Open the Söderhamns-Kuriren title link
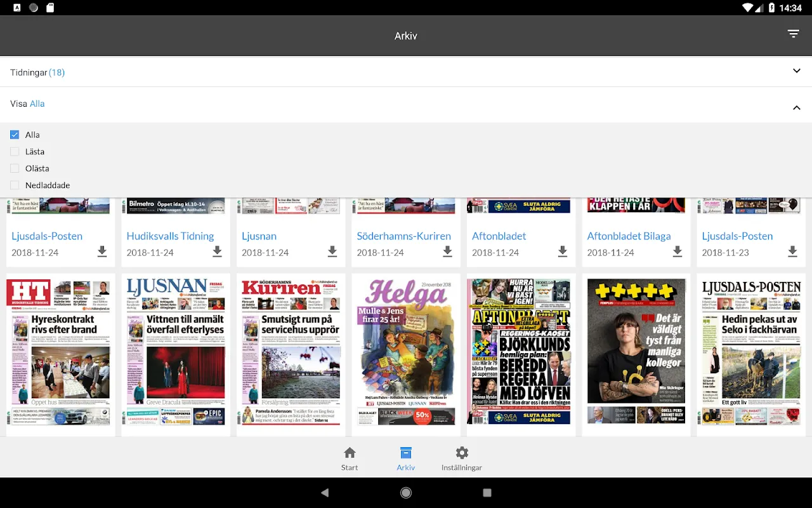812x508 pixels. (403, 236)
